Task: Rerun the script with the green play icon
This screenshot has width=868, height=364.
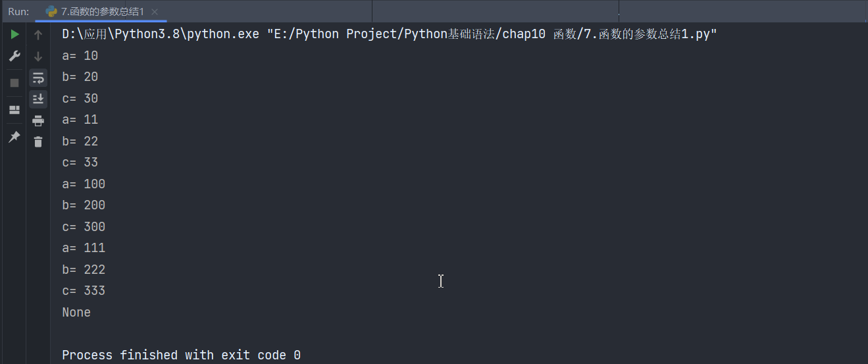Action: click(14, 34)
